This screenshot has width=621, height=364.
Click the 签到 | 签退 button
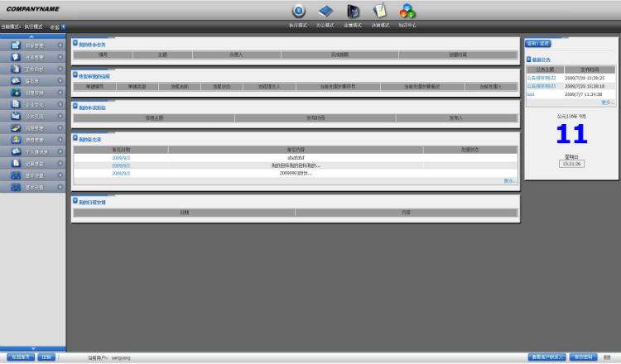point(538,44)
